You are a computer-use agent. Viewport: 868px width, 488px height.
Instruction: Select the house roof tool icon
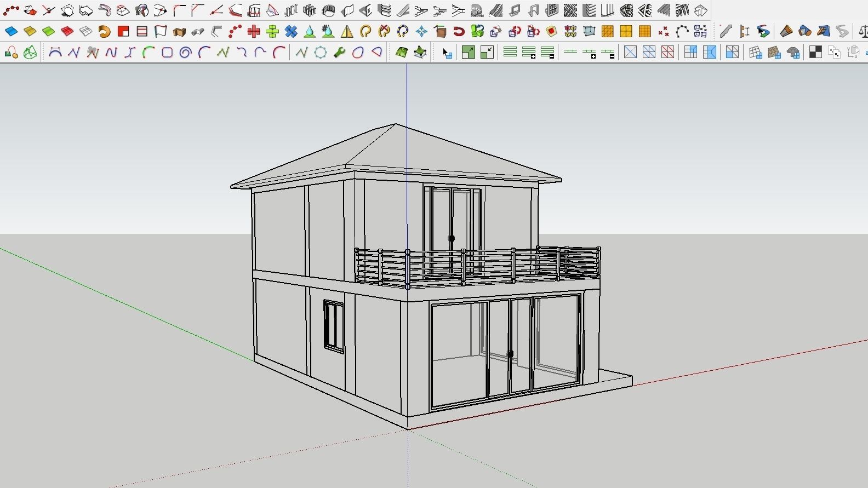tap(701, 10)
